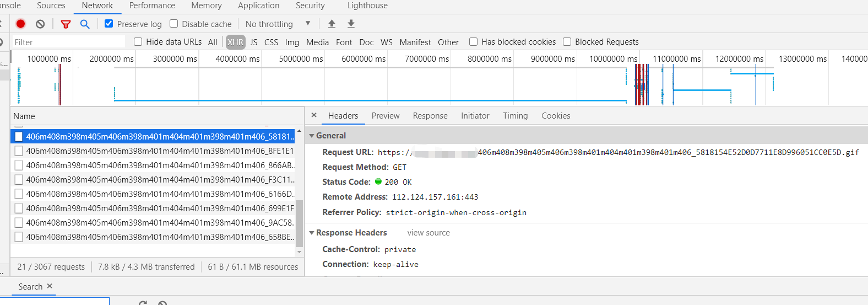Open the Cookies tab
This screenshot has width=868, height=305.
pos(556,116)
